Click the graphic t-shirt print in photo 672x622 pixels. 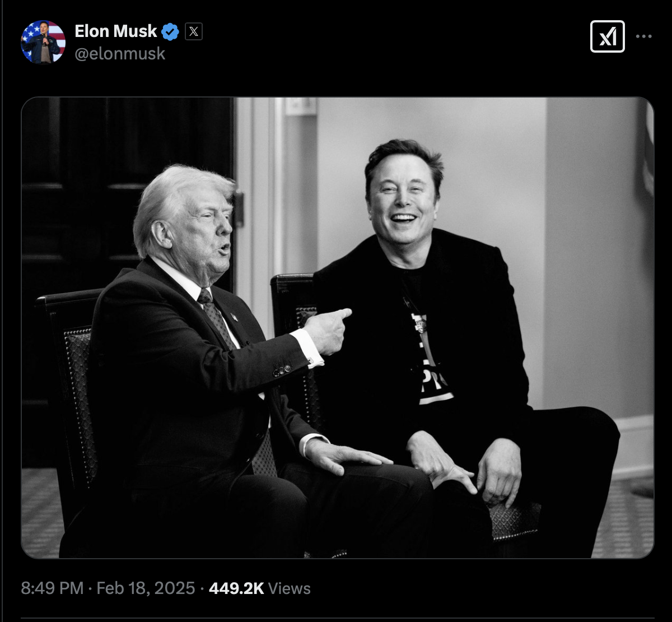tap(431, 359)
